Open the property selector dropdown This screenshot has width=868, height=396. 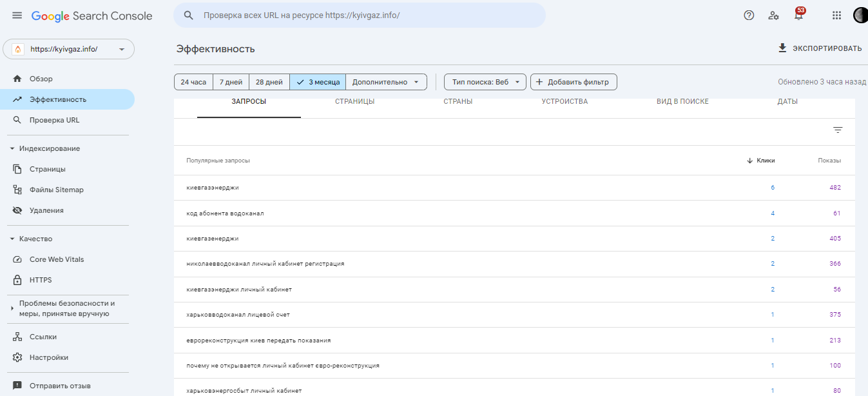[x=69, y=49]
